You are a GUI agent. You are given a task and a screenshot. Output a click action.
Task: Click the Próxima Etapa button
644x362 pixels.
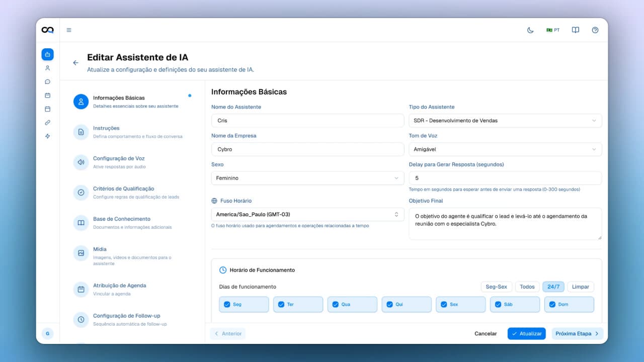pyautogui.click(x=577, y=333)
